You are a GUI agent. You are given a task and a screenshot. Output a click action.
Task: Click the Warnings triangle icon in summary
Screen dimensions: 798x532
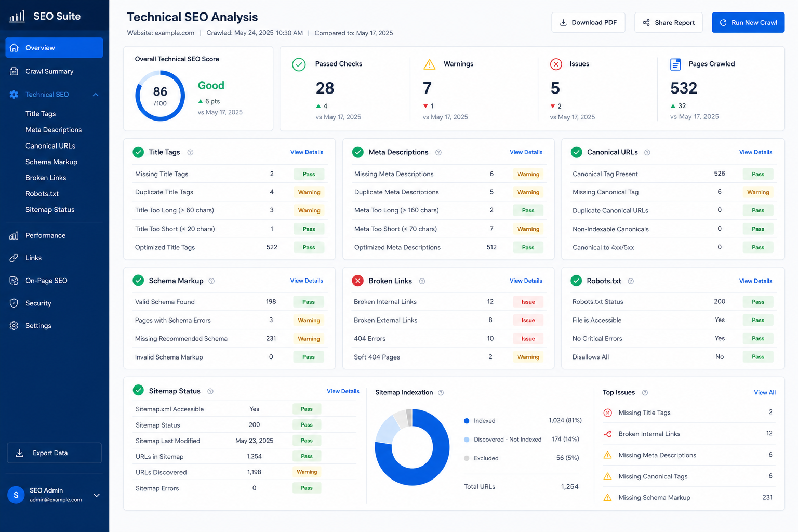pos(430,64)
